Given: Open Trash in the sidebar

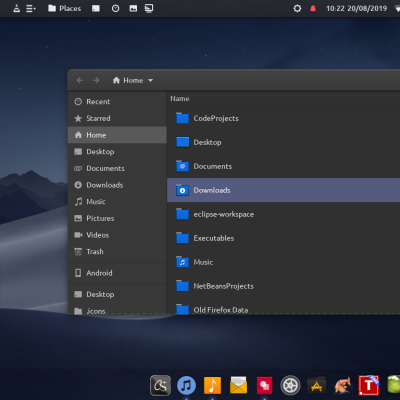Looking at the screenshot, I should [x=117, y=252].
